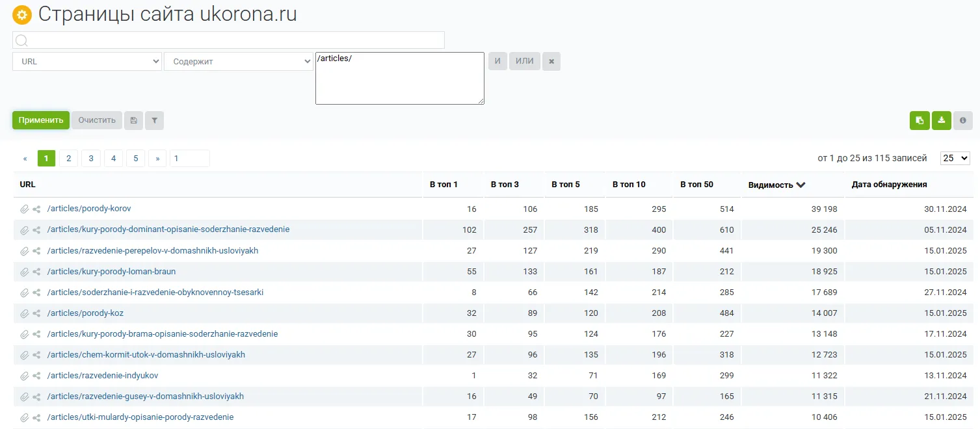Click the share icon for kury-porody-loman-braun row
Screen dimensions: 980x429
(x=37, y=272)
